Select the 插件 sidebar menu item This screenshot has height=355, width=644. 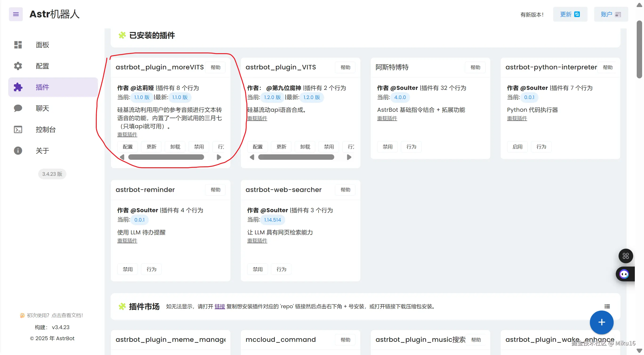(x=42, y=87)
